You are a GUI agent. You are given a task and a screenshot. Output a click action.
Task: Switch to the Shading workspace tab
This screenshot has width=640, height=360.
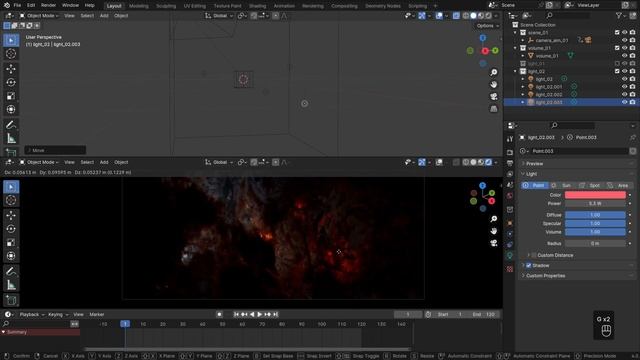(x=258, y=6)
